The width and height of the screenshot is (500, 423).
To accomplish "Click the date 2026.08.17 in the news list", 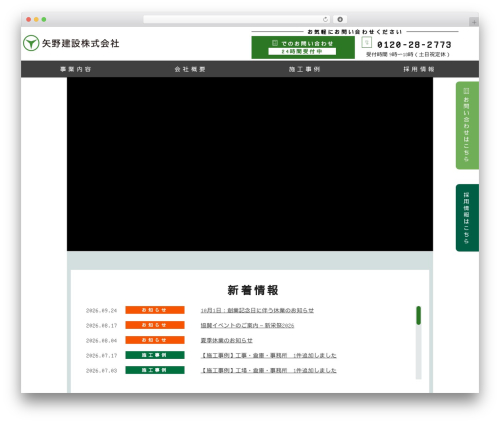I will [x=101, y=326].
